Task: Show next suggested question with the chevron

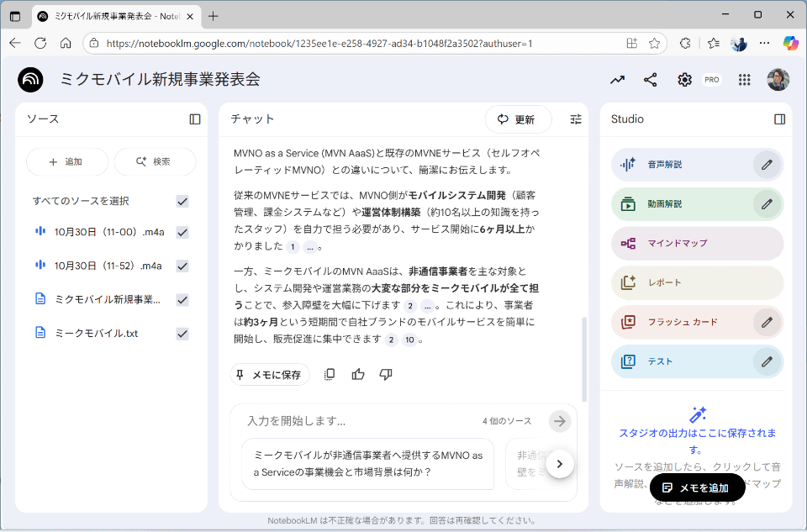Action: 560,464
